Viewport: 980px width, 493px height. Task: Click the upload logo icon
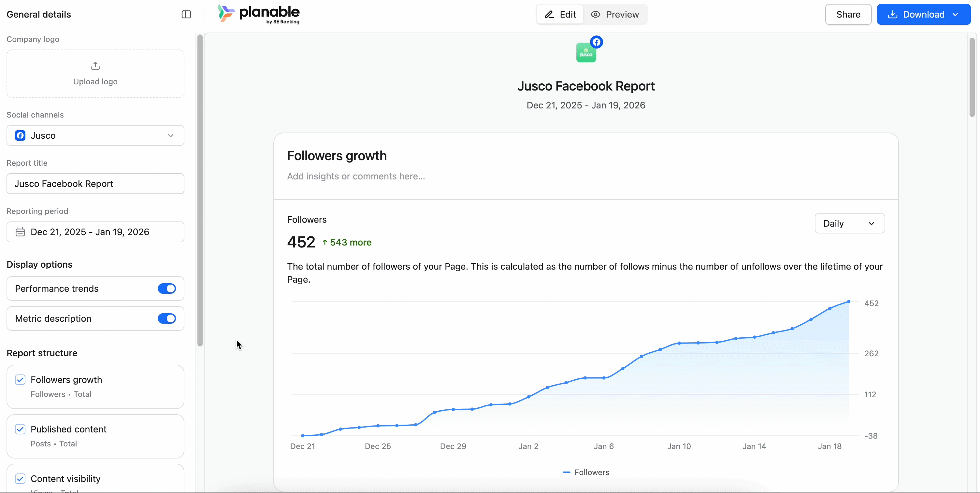coord(95,66)
